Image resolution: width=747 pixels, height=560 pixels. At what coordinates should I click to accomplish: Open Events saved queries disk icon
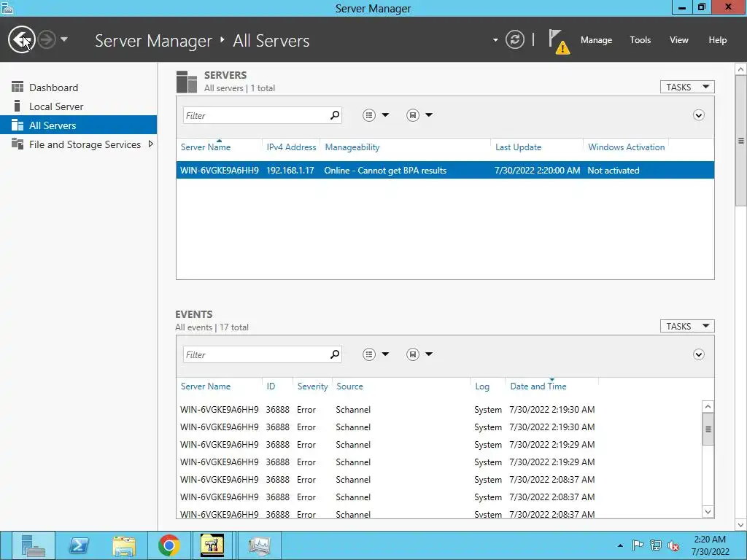(413, 354)
